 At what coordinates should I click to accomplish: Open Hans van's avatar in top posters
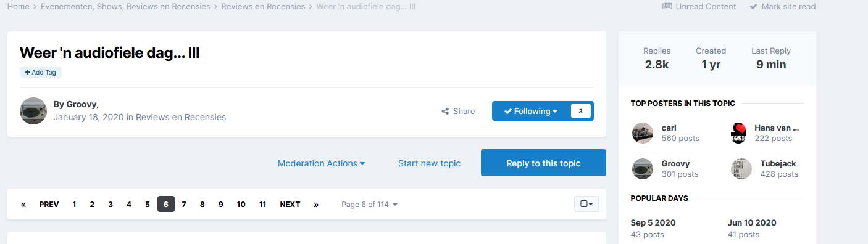[x=741, y=133]
